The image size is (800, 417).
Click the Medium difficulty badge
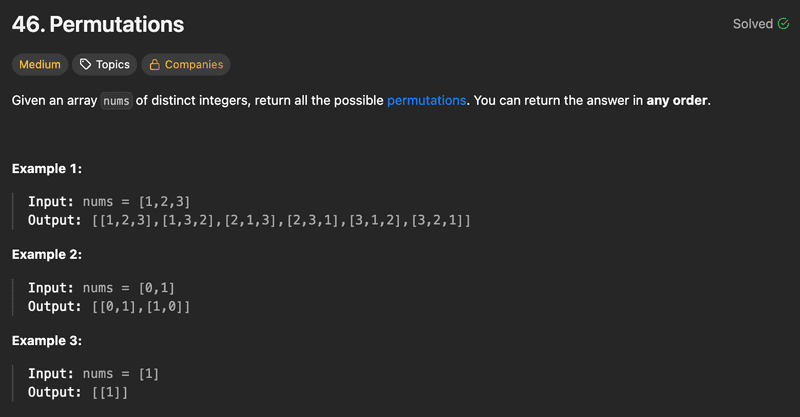40,65
